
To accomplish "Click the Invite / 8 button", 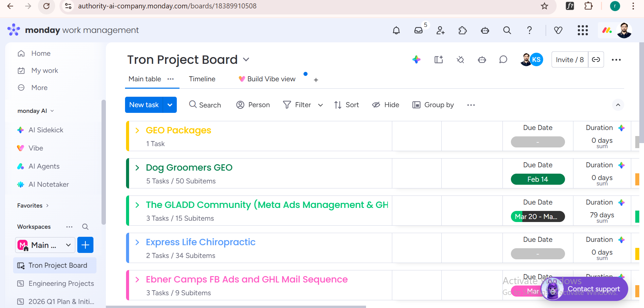I will tap(570, 60).
